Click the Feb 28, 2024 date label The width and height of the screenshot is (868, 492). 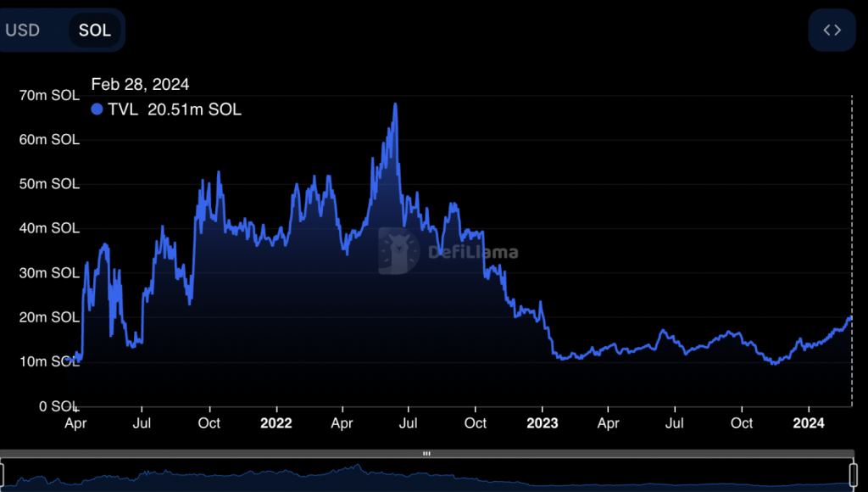coord(140,85)
